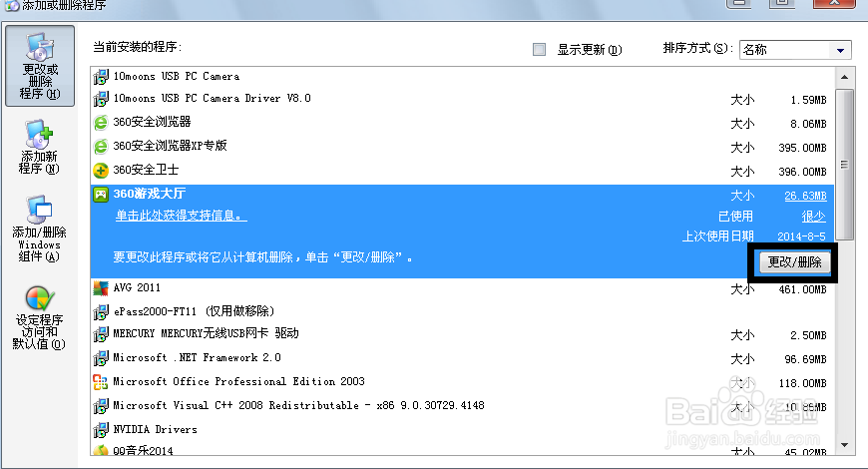Click the 2014-8-5 last used date
This screenshot has width=868, height=469.
pyautogui.click(x=801, y=236)
